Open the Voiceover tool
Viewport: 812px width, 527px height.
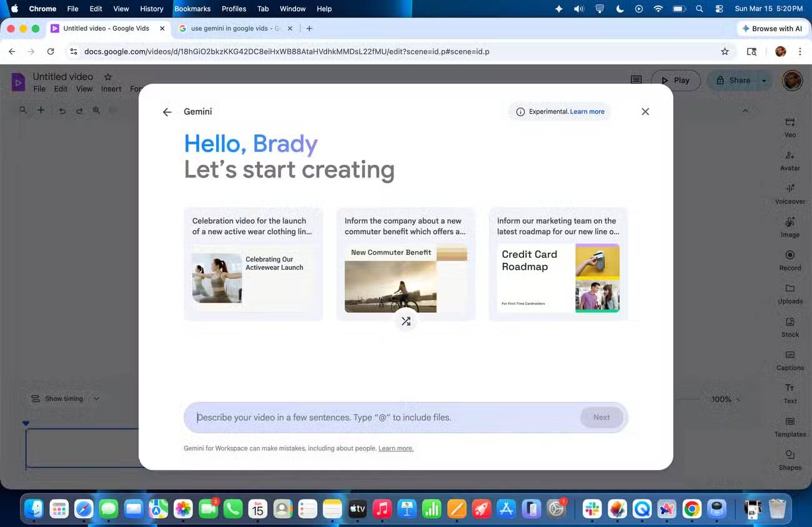coord(790,194)
